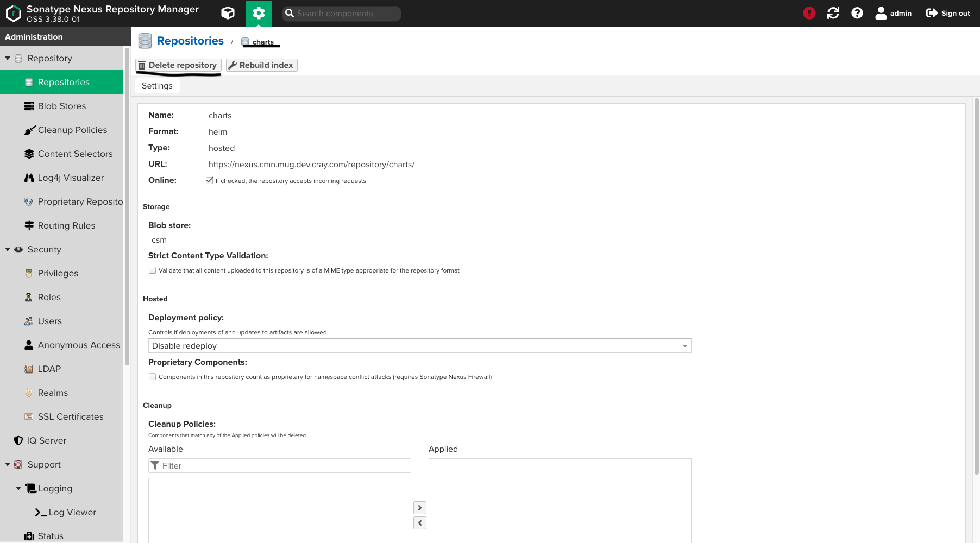Move policy to Applied with right arrow
This screenshot has width=980, height=543.
tap(420, 508)
